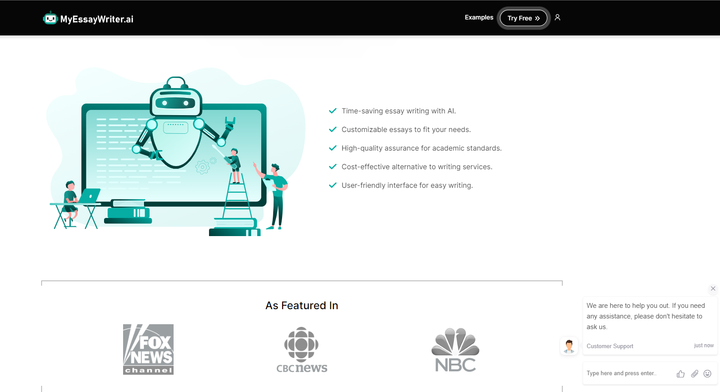Click the NBC peacock logo
This screenshot has height=392, width=720.
pyautogui.click(x=455, y=350)
